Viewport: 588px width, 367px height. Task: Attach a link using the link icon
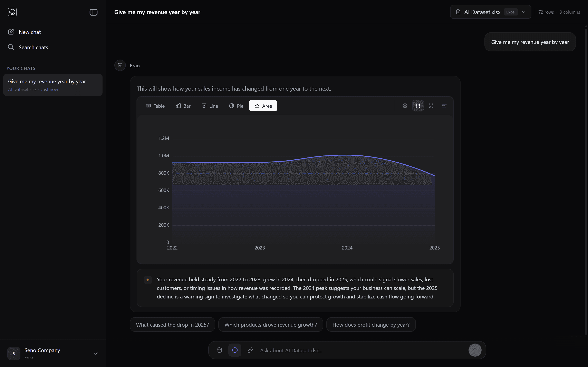pos(250,350)
